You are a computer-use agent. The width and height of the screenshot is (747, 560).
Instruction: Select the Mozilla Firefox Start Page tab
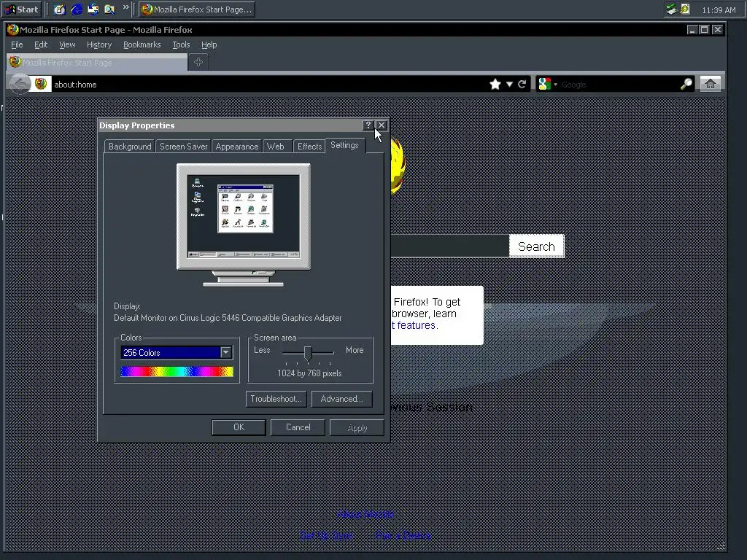[97, 63]
